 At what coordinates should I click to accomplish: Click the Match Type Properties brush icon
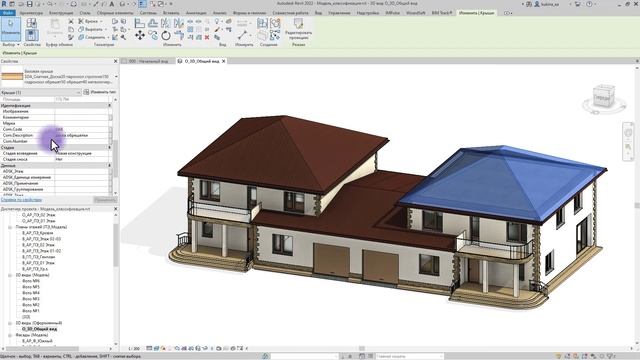(71, 37)
